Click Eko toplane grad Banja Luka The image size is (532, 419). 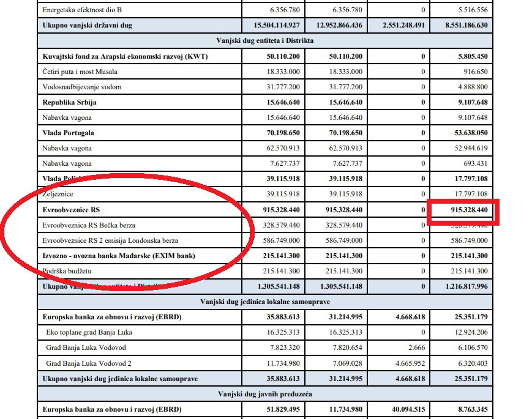coord(89,332)
